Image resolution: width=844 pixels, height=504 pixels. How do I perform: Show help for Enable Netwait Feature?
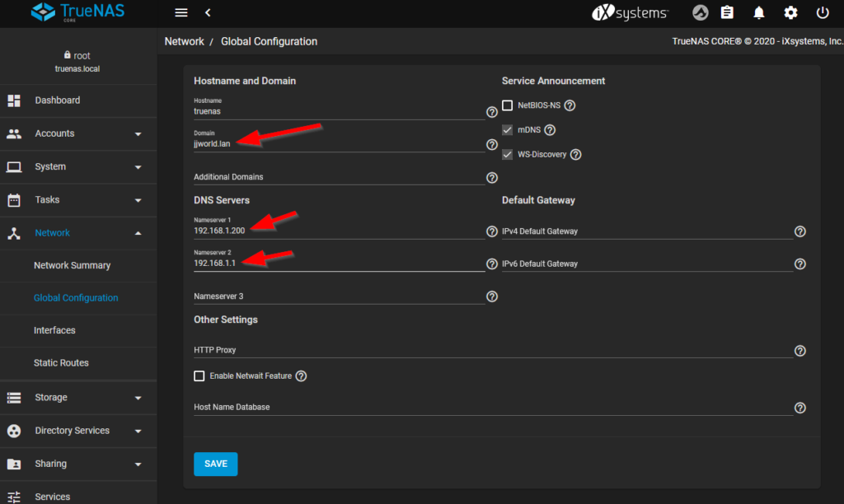tap(302, 376)
